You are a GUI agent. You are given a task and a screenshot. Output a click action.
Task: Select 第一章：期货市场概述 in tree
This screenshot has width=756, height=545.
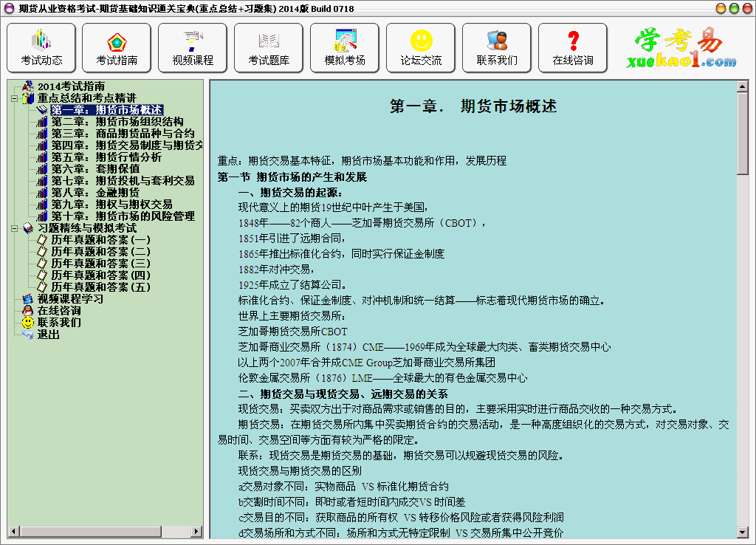(x=106, y=110)
